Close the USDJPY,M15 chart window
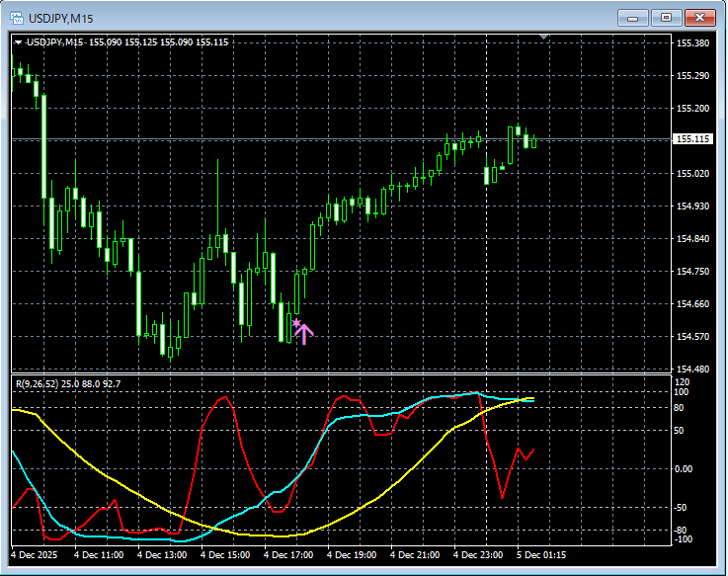 (x=699, y=17)
